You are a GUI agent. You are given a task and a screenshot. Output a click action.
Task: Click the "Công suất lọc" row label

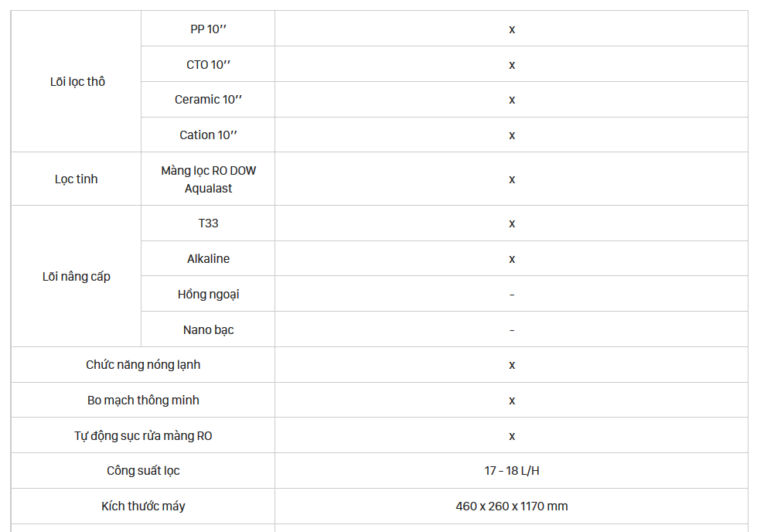point(143,471)
